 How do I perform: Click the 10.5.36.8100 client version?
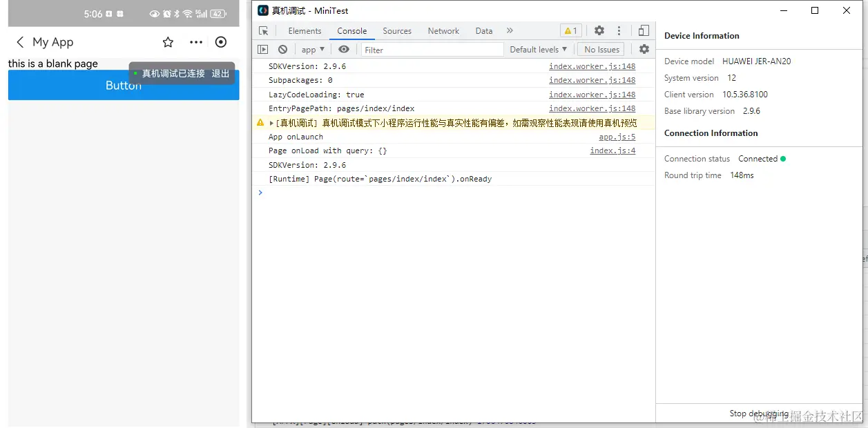(x=745, y=95)
